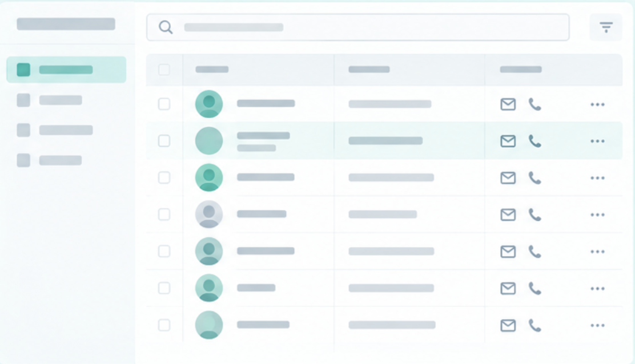This screenshot has width=635, height=364.
Task: Open three-dot menu for first contact
Action: pyautogui.click(x=597, y=104)
